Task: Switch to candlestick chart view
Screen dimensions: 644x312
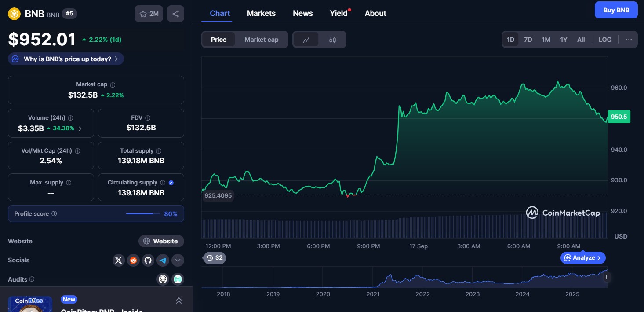Action: 332,40
